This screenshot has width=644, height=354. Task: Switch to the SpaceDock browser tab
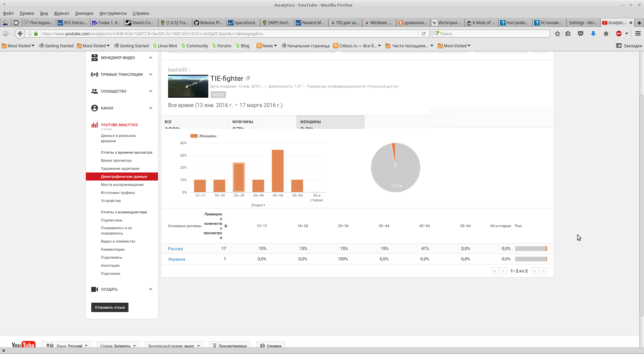(243, 23)
